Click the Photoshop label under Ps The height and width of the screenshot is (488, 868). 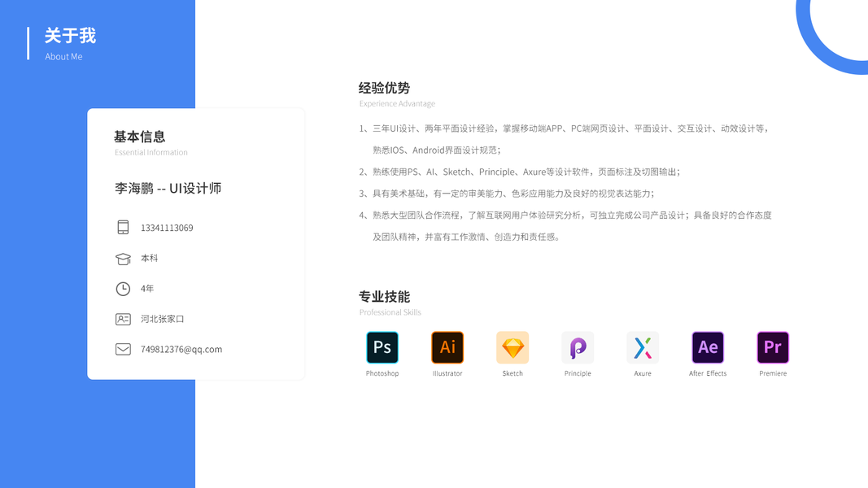[382, 373]
